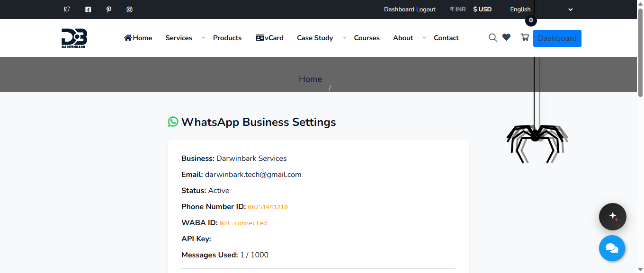Open the Instagram social icon
The image size is (644, 273).
[130, 9]
